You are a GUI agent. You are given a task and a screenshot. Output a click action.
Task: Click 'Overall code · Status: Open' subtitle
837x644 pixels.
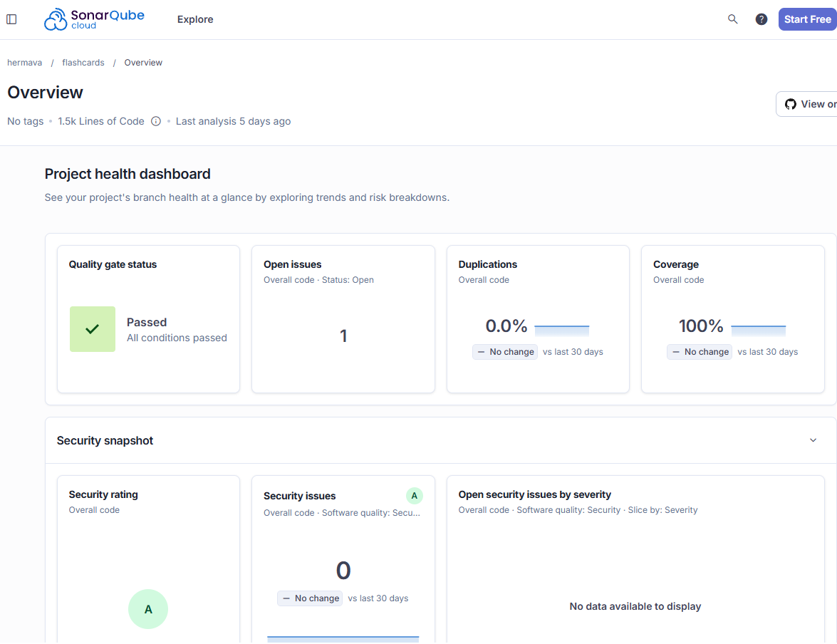click(318, 280)
